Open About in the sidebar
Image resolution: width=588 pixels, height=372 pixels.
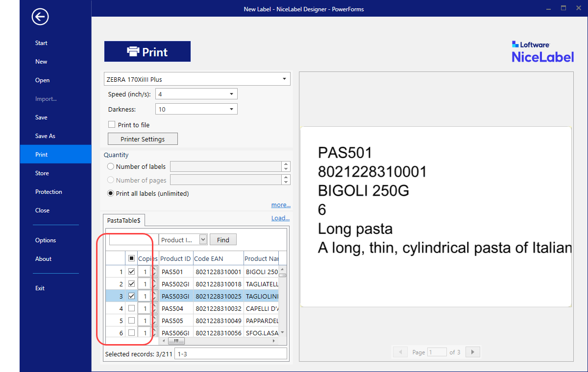pos(43,259)
